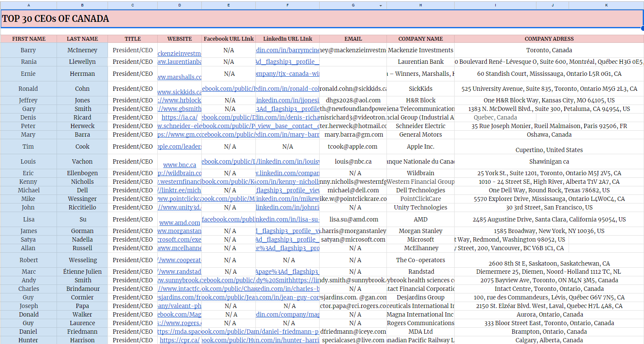The image size is (644, 344).
Task: Select the 'LAST NAME' header cell
Action: click(x=82, y=39)
